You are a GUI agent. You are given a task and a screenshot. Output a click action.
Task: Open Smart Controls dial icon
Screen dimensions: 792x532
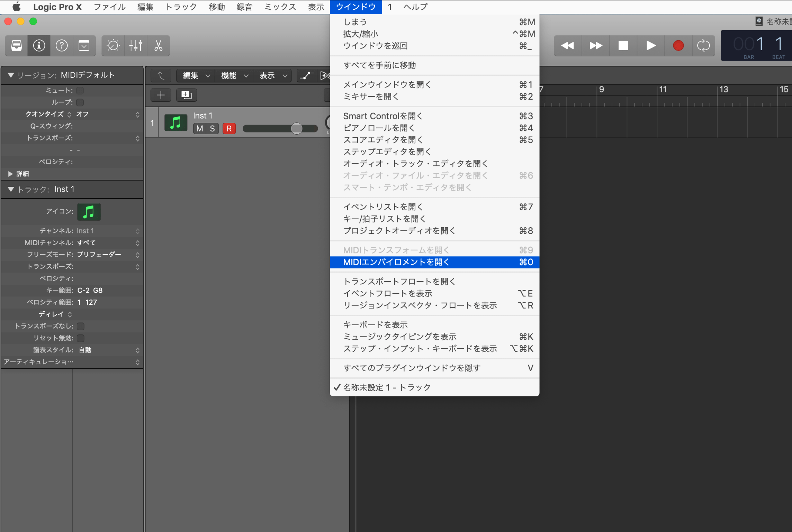[113, 45]
